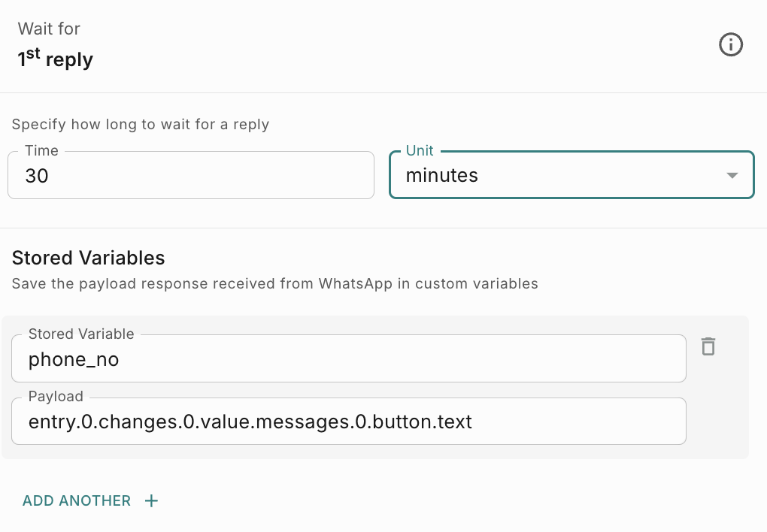Click the Stored Variable field label
This screenshot has width=767, height=532.
pos(81,334)
